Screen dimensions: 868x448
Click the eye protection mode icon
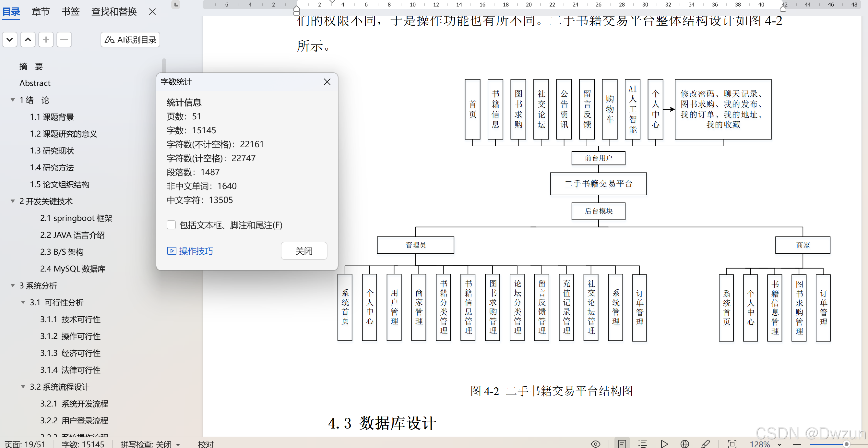coord(595,443)
